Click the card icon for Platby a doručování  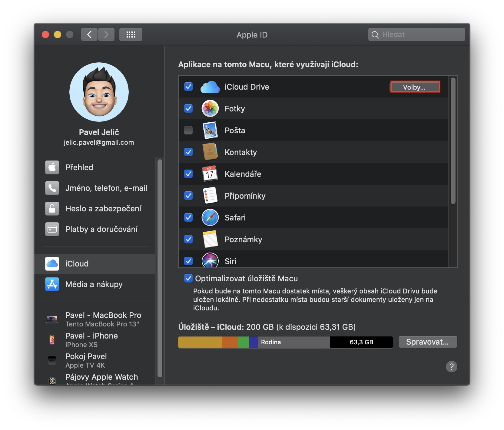tap(52, 229)
